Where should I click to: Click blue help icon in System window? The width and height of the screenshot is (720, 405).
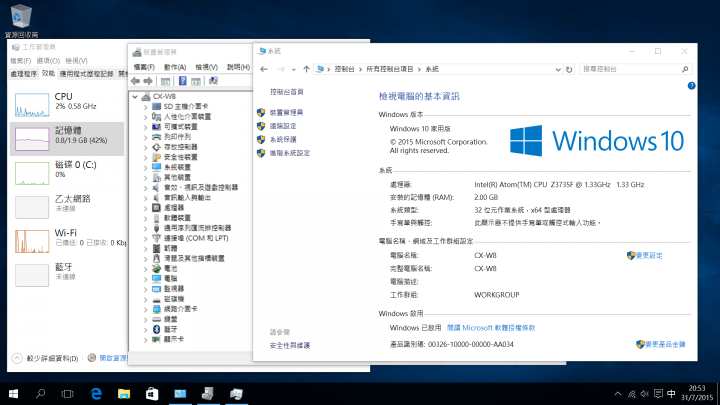pos(692,86)
